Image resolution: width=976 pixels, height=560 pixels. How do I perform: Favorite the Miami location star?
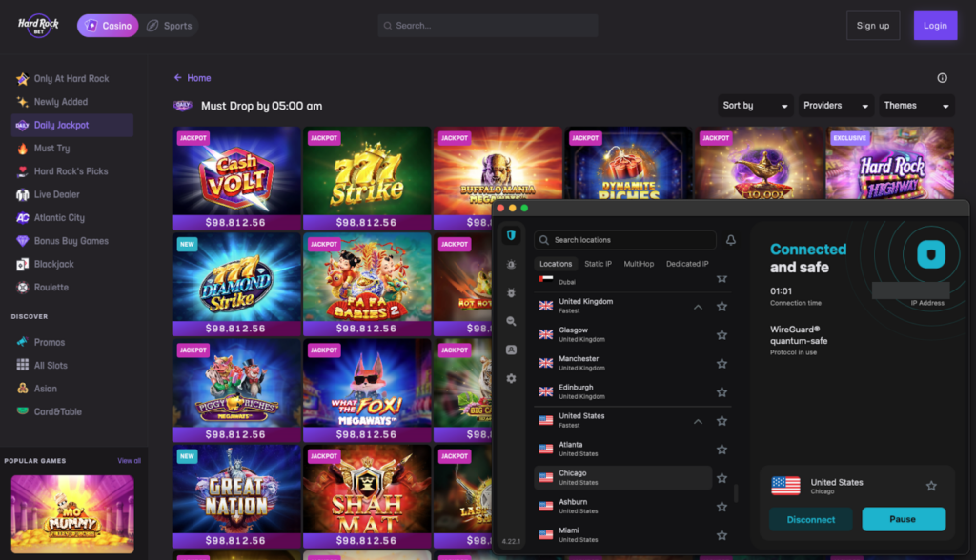(x=722, y=535)
